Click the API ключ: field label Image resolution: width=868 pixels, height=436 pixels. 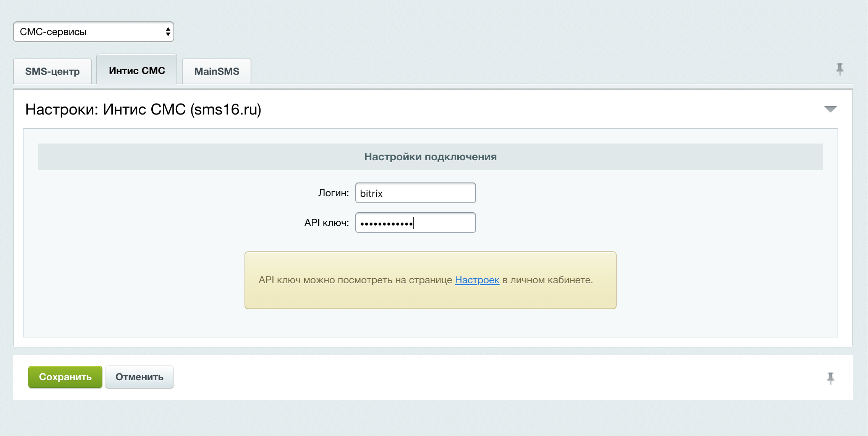[x=326, y=223]
